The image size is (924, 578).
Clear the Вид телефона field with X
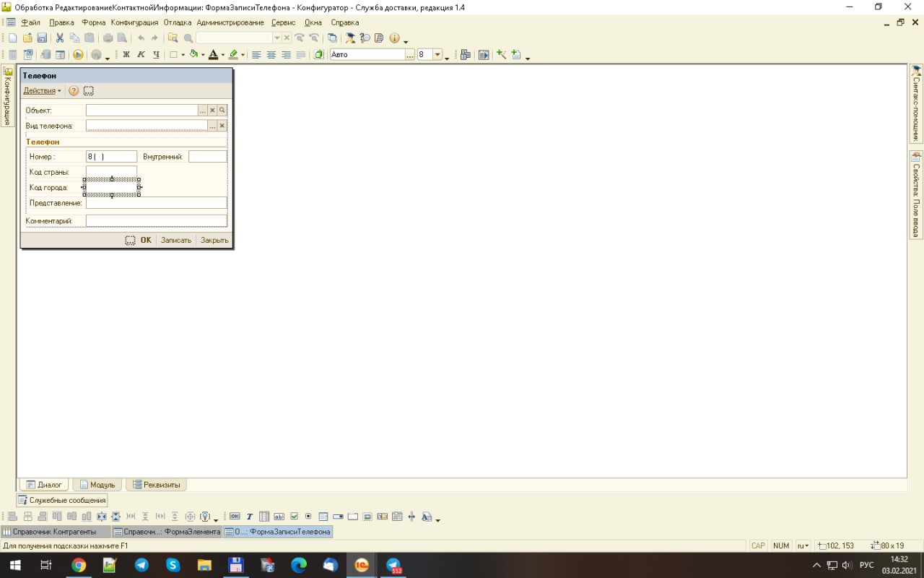pyautogui.click(x=222, y=126)
